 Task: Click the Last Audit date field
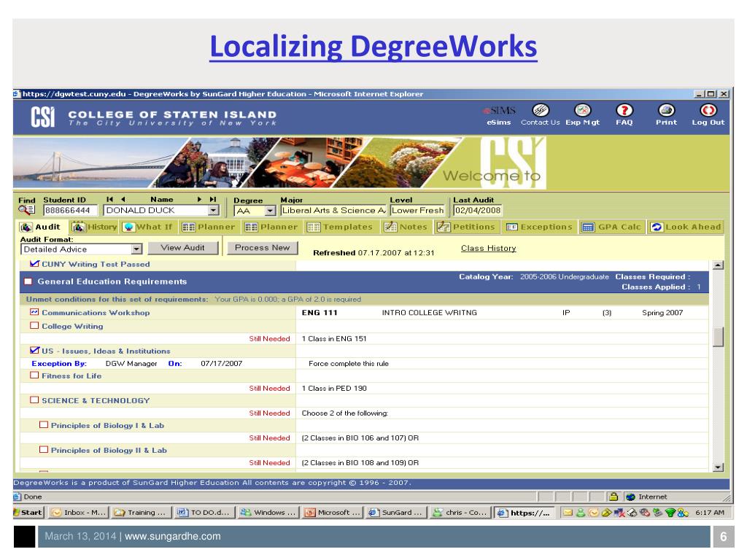[477, 210]
